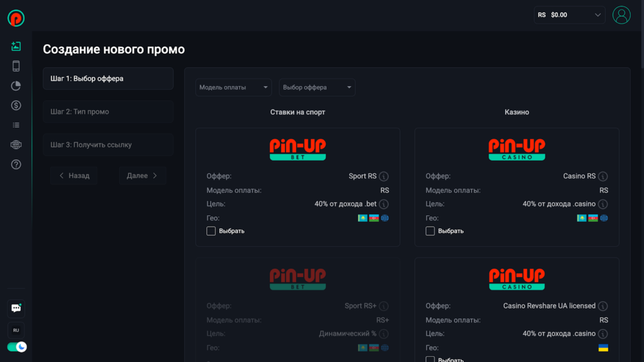This screenshot has height=362, width=644.
Task: Show info for 40% от дохода .bet
Action: pos(384,204)
